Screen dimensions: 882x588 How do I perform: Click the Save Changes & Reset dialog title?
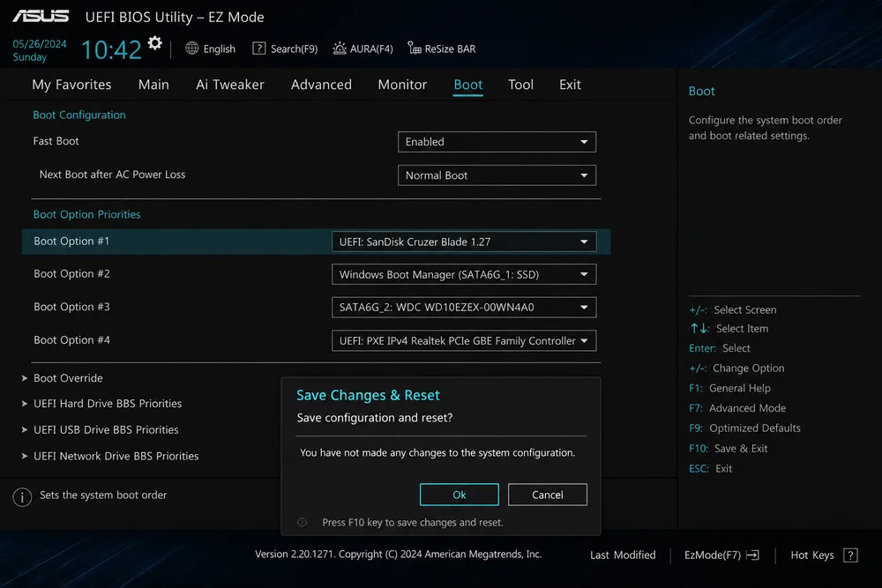tap(368, 395)
